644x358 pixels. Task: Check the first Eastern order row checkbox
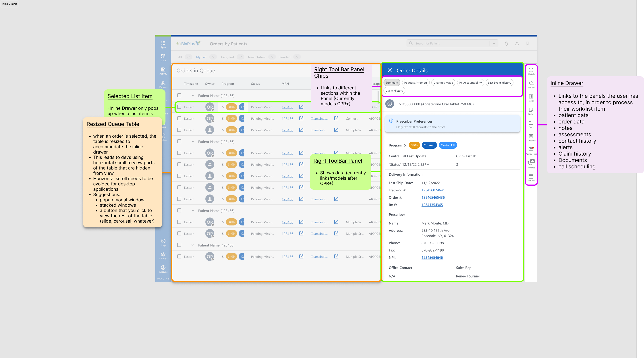click(179, 107)
